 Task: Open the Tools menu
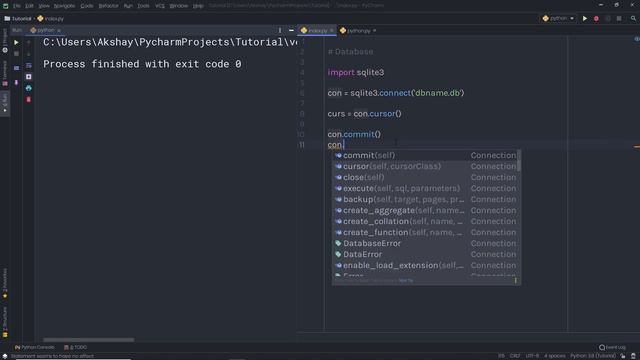click(143, 6)
